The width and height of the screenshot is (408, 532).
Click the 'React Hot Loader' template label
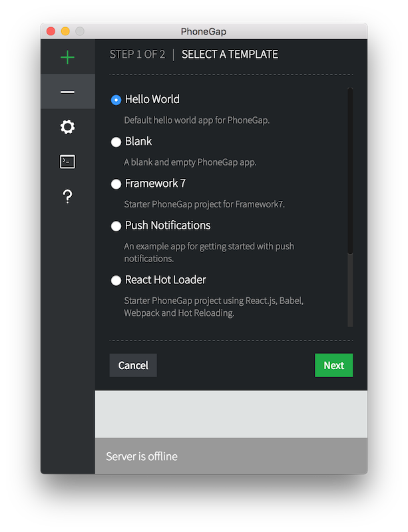coord(166,279)
